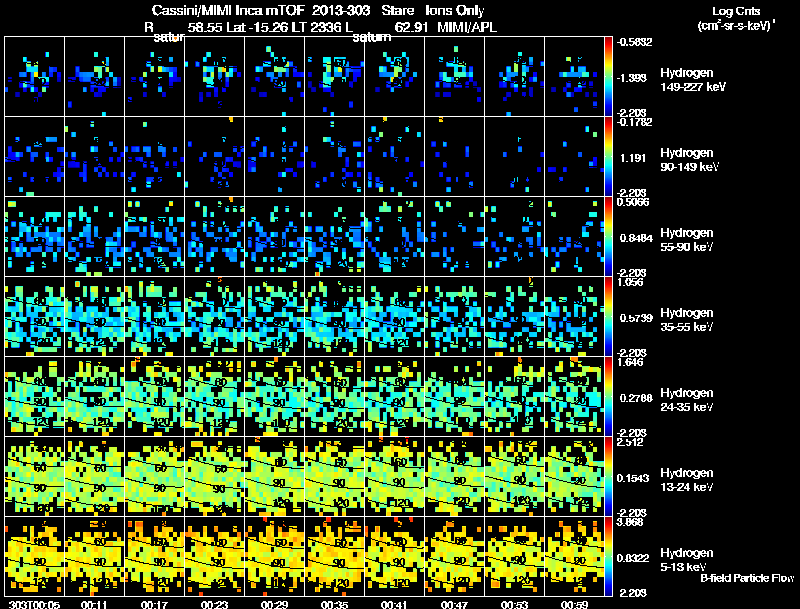Click the 00:11 time tick label

pos(95,603)
